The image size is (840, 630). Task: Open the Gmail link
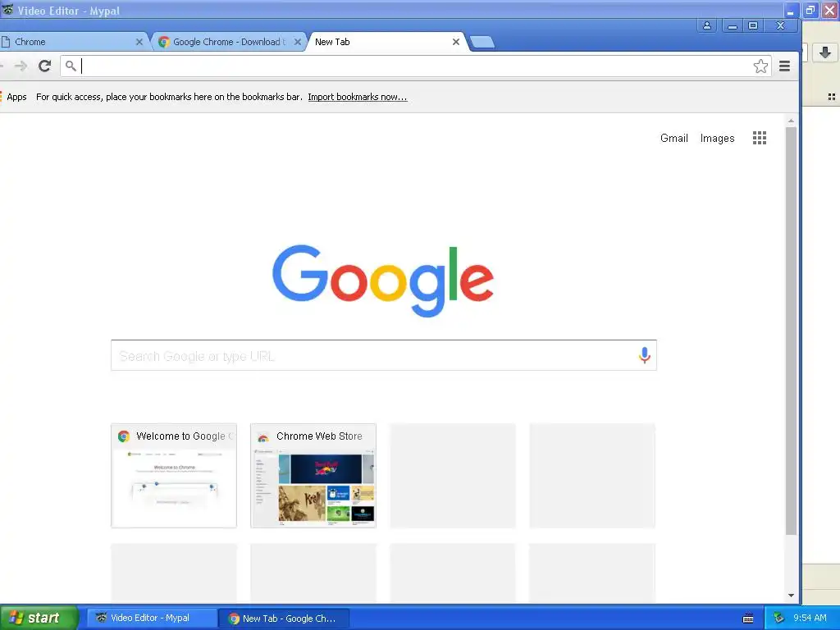pos(674,138)
